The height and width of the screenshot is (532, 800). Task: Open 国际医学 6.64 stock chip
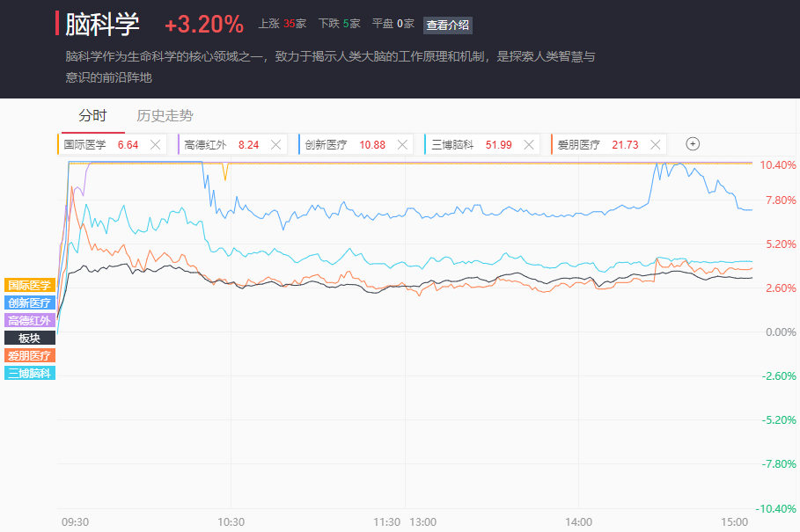pyautogui.click(x=101, y=145)
